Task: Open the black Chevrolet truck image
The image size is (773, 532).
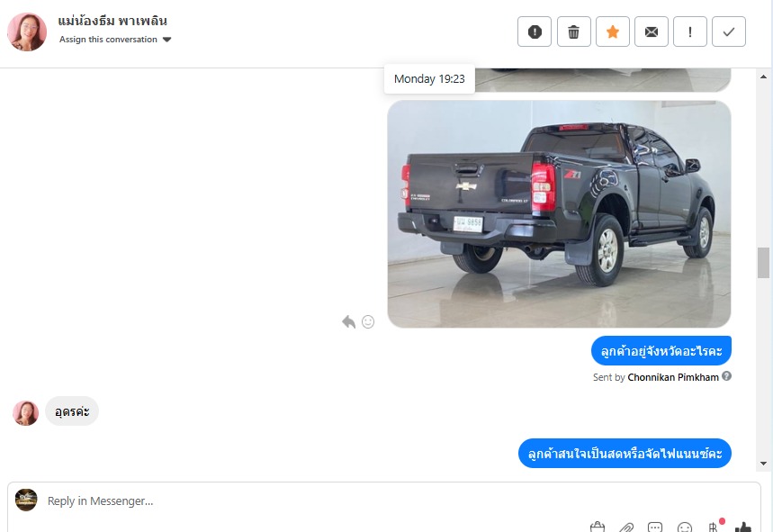Action: pyautogui.click(x=559, y=214)
